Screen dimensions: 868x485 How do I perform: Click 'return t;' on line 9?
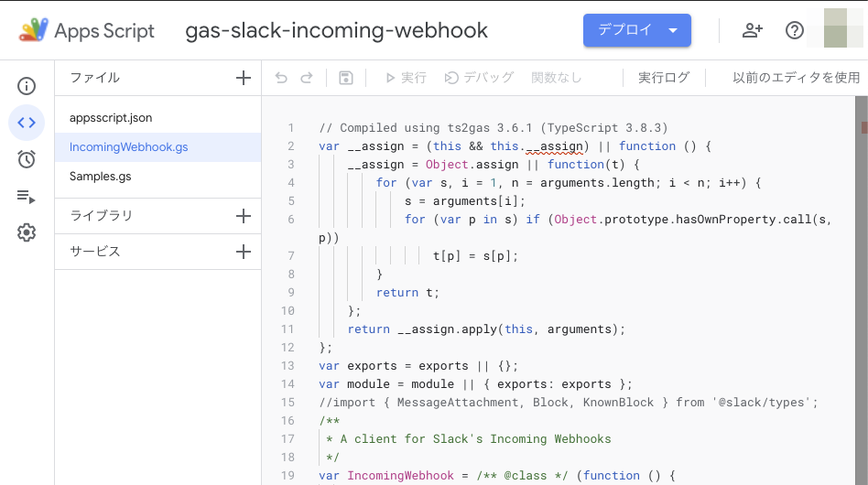(408, 293)
